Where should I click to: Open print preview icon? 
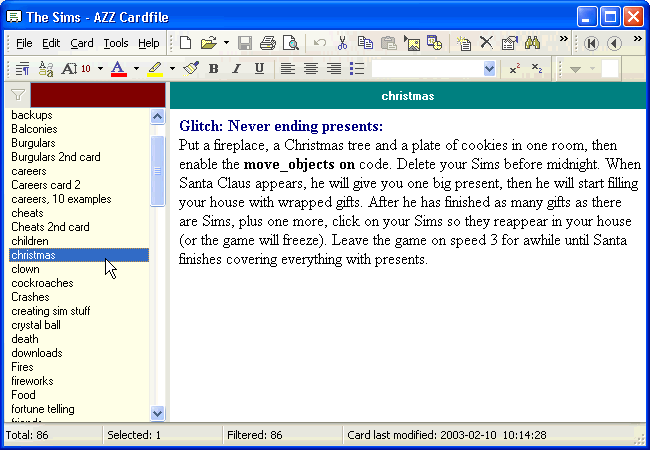(291, 43)
